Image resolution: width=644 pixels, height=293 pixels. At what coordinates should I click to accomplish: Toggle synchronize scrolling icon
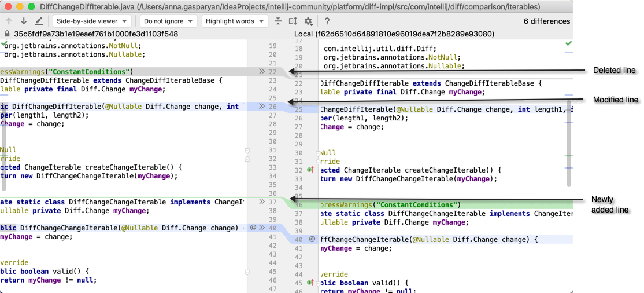[x=293, y=21]
